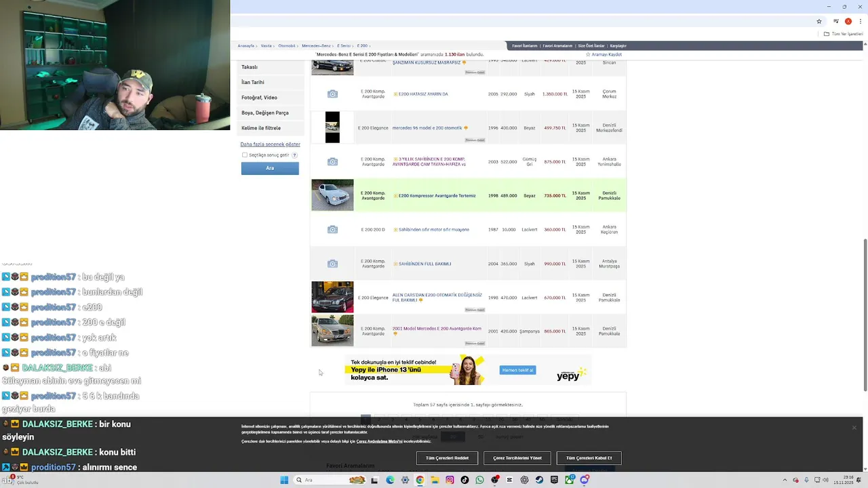Open the Size Özel İlanlar menu item
This screenshot has width=868, height=488.
point(591,45)
